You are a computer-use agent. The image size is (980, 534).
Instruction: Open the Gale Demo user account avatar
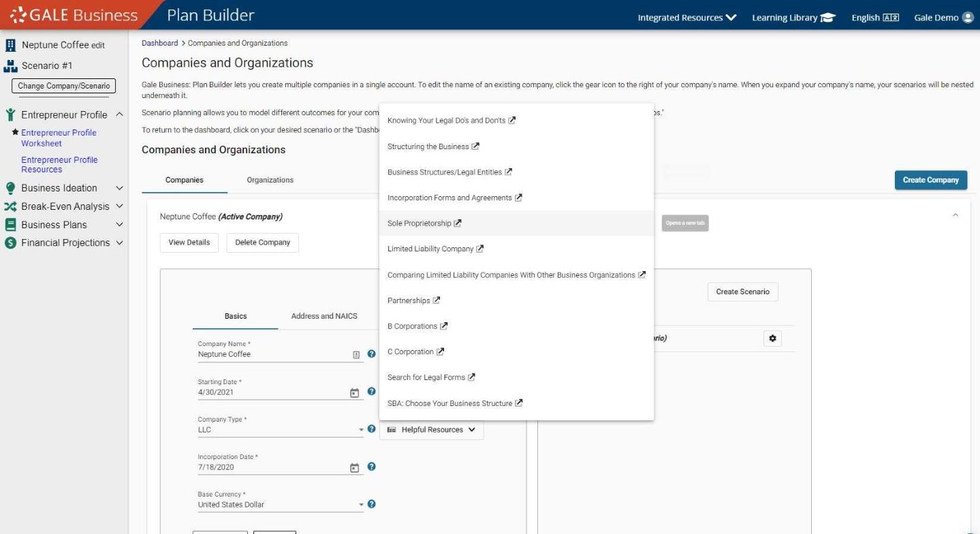click(x=968, y=18)
